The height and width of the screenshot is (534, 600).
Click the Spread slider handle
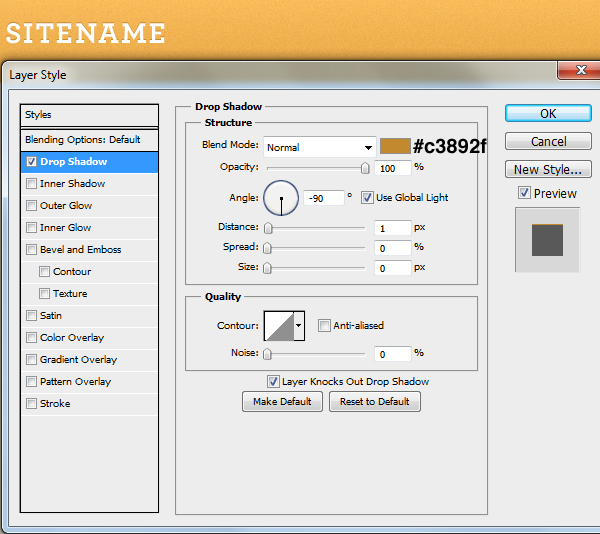(x=267, y=248)
